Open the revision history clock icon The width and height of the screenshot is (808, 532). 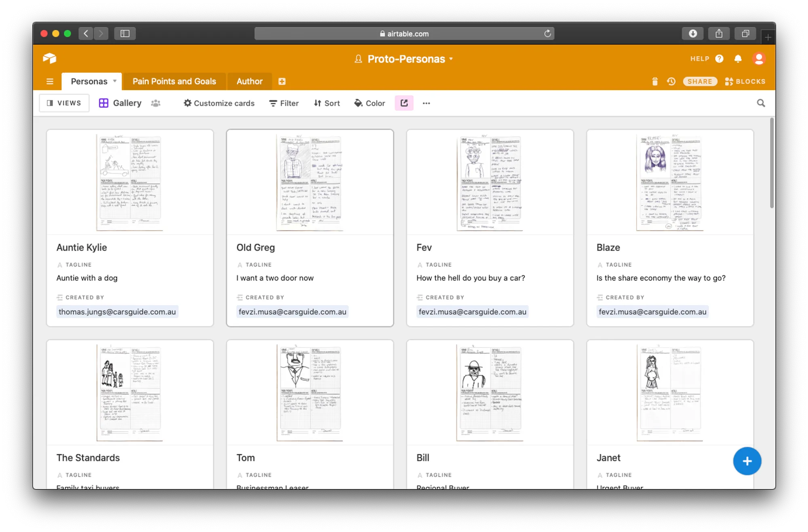point(671,82)
